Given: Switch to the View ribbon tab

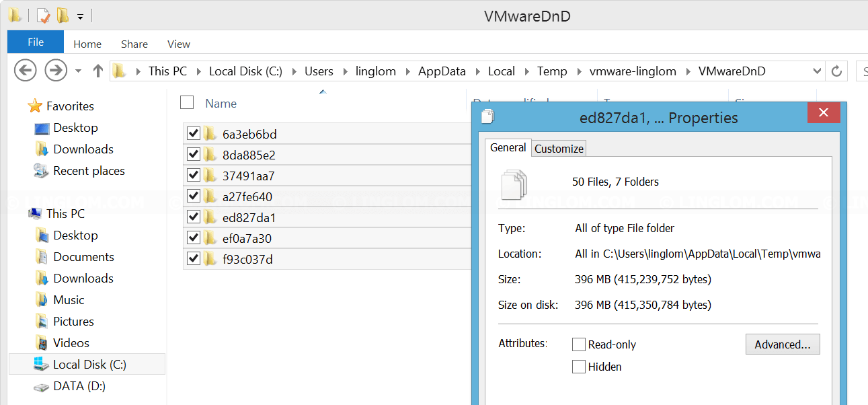Looking at the screenshot, I should [x=179, y=44].
